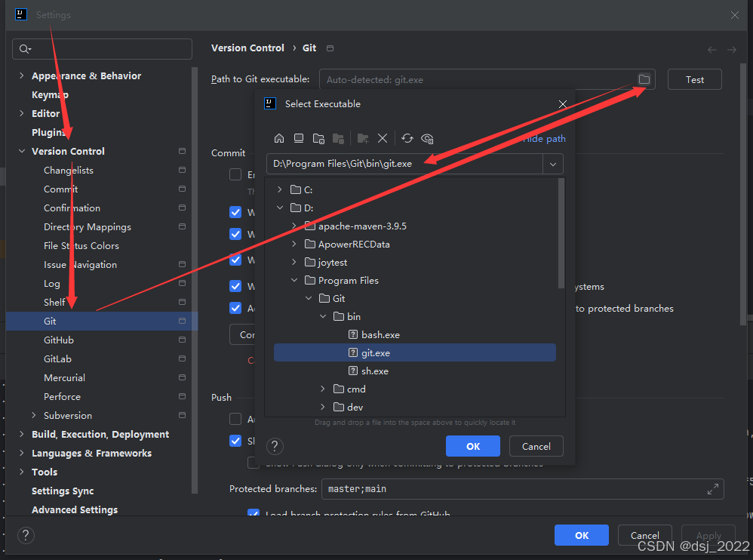Click the navigate back arrow in Settings header
This screenshot has height=560, width=753.
click(712, 50)
